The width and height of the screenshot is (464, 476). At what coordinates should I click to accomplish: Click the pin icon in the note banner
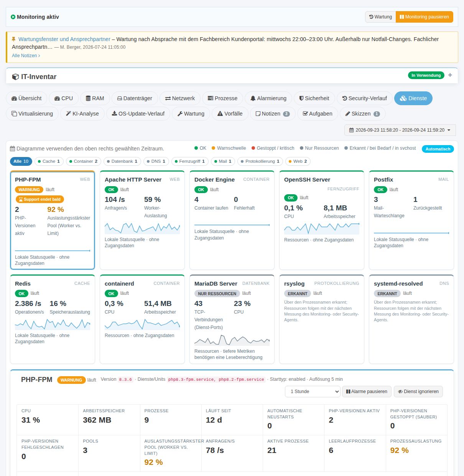(x=14, y=39)
